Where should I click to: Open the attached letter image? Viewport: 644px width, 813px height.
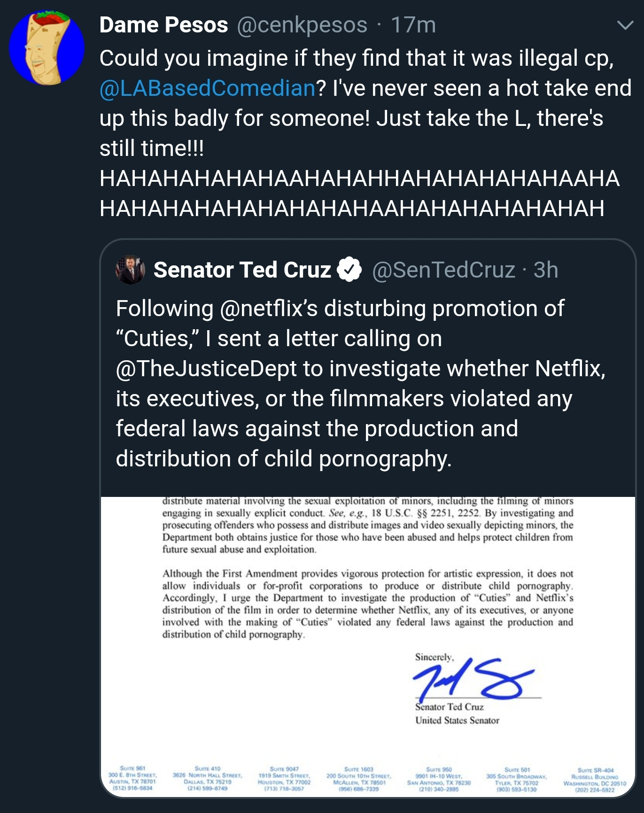tap(368, 647)
